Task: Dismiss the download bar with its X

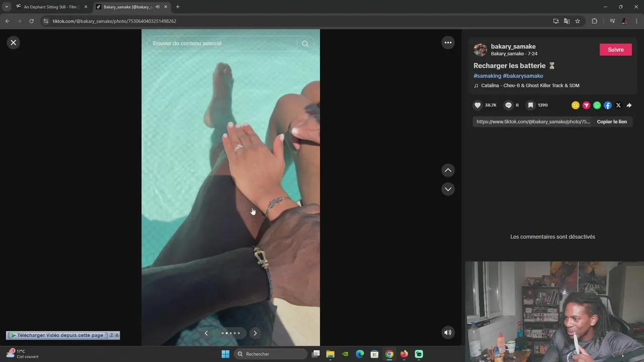Action: 117,335
